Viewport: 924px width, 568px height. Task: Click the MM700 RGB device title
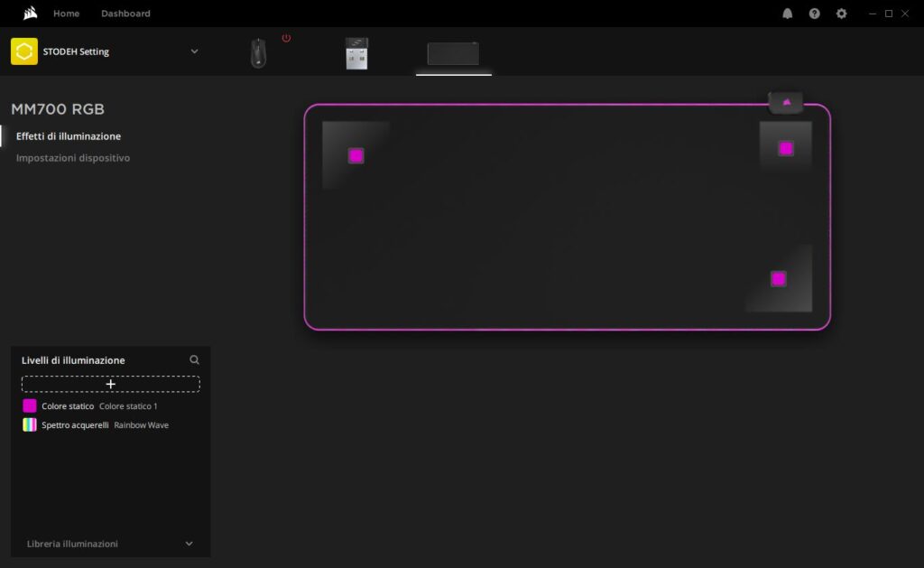(x=58, y=109)
